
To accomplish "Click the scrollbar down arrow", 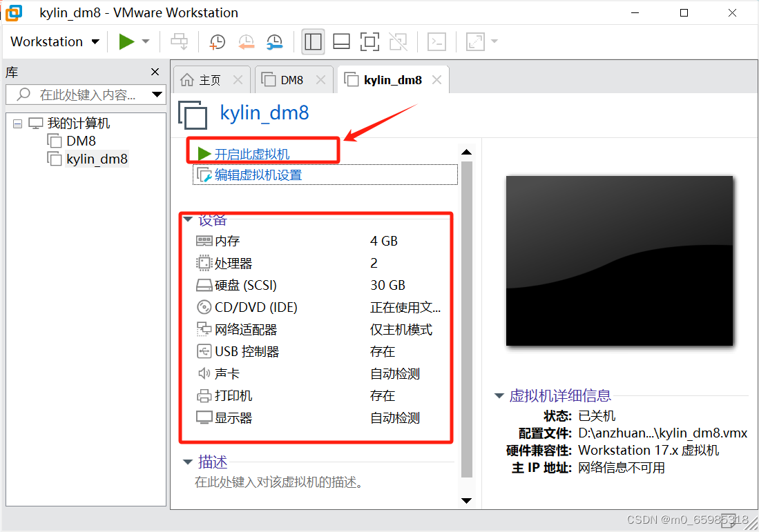I will (467, 500).
